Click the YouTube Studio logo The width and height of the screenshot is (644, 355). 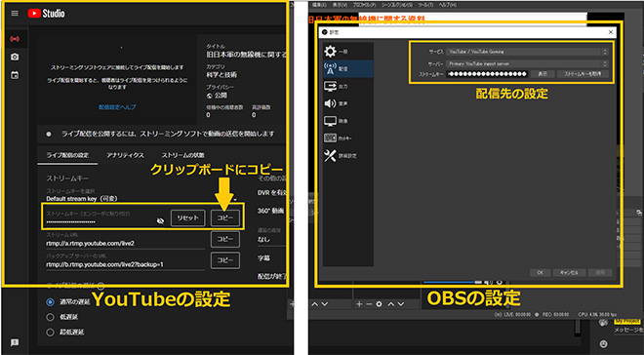(46, 13)
